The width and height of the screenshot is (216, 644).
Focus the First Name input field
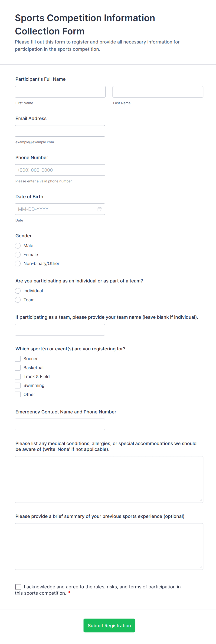(x=60, y=92)
